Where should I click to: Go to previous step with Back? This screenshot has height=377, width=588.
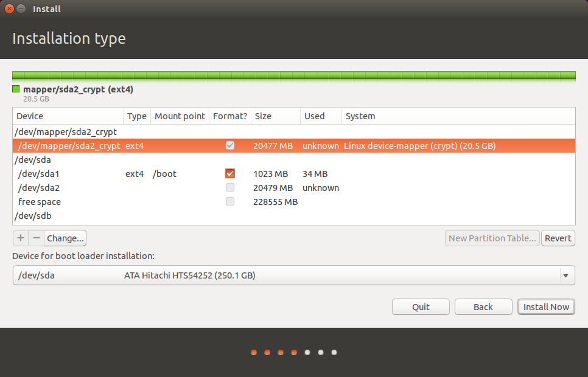(x=483, y=306)
